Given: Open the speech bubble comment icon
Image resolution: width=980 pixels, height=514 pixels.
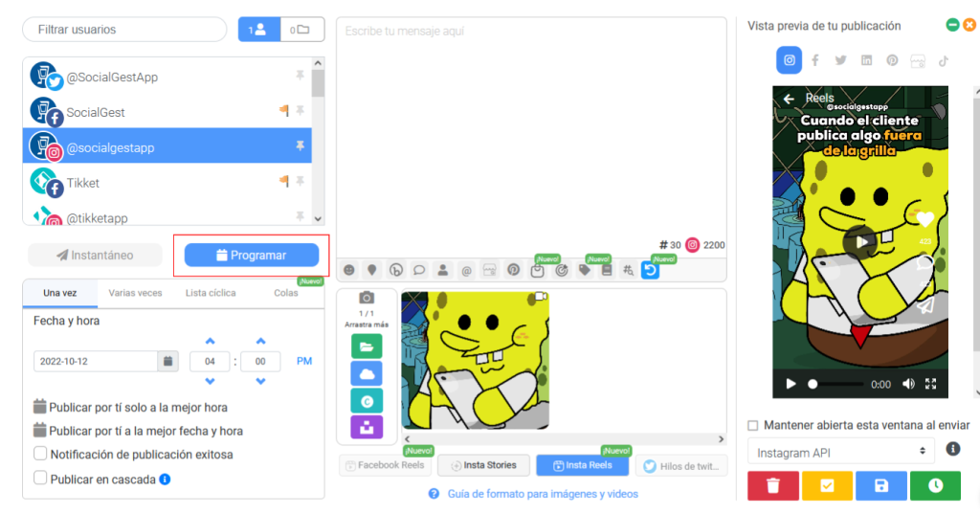Looking at the screenshot, I should tap(419, 270).
